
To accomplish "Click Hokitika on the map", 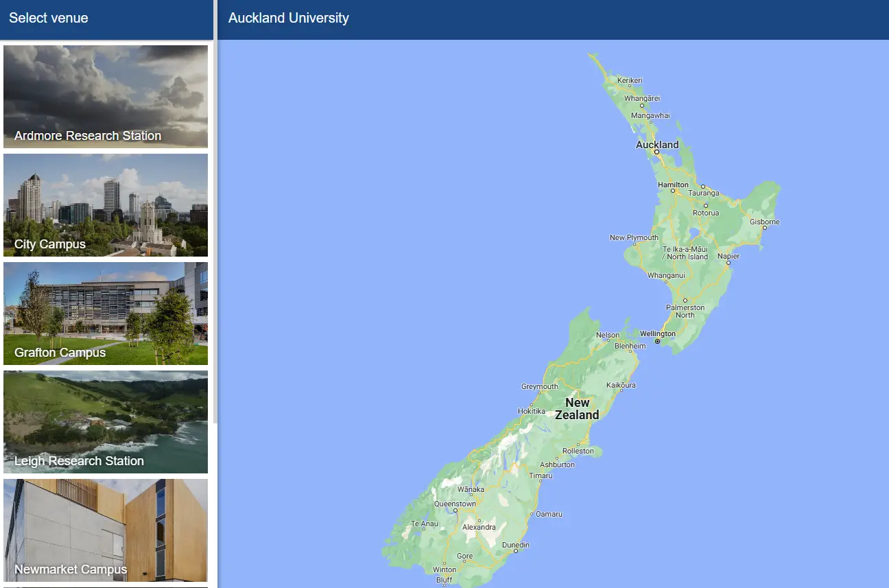I will (532, 412).
